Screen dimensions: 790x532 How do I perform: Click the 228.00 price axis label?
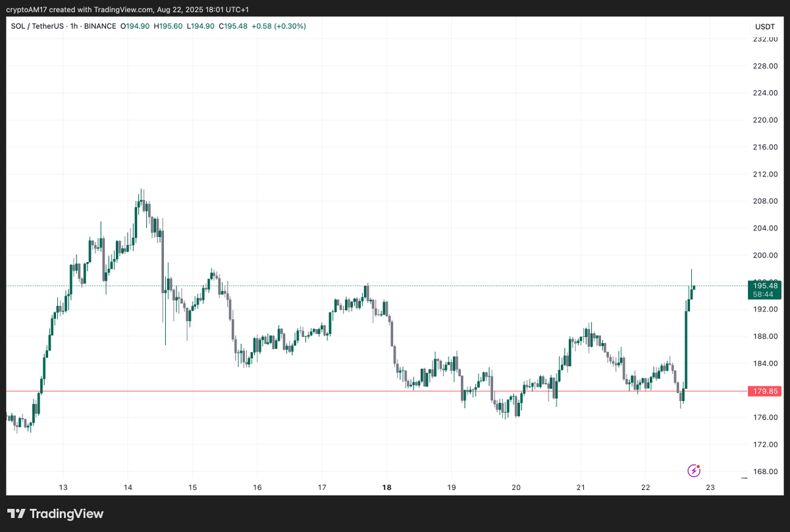[x=764, y=66]
